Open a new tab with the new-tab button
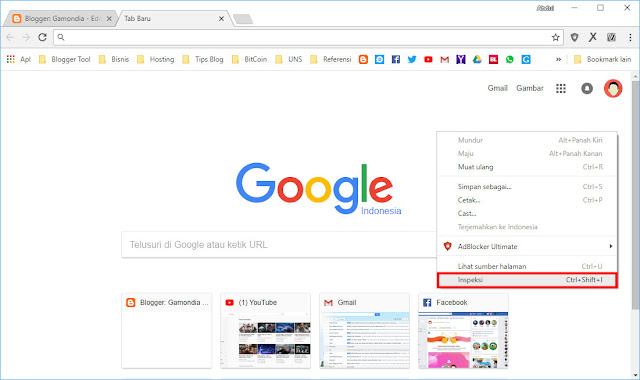 coord(243,19)
